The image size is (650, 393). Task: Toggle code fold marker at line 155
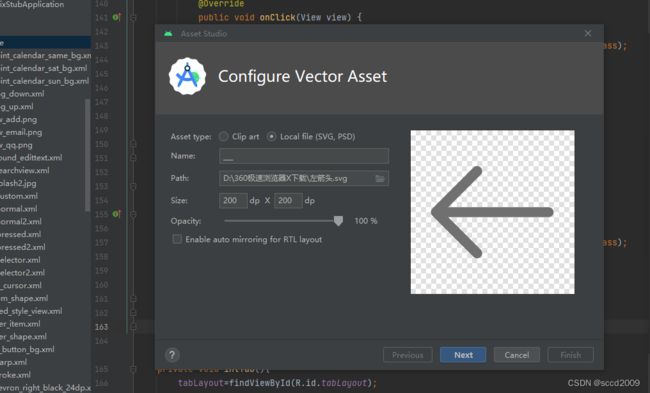click(x=133, y=214)
